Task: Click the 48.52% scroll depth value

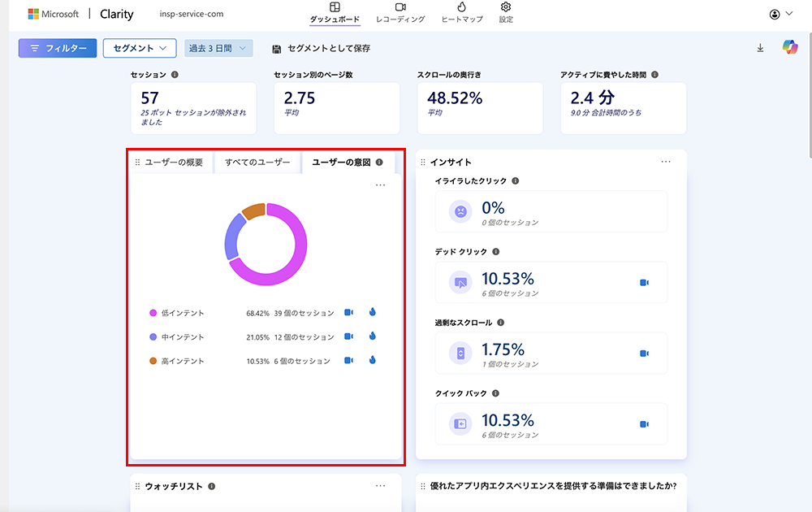Action: click(x=455, y=98)
